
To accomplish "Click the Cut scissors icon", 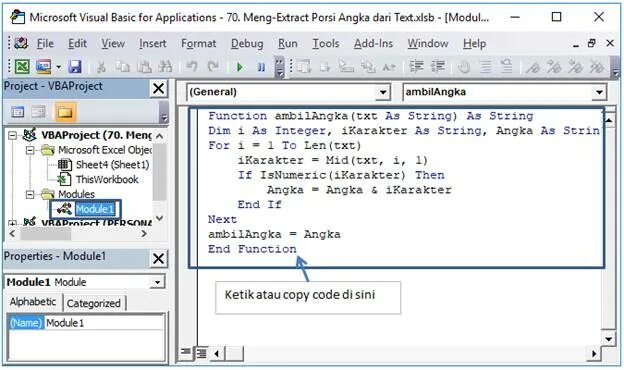I will coord(101,66).
